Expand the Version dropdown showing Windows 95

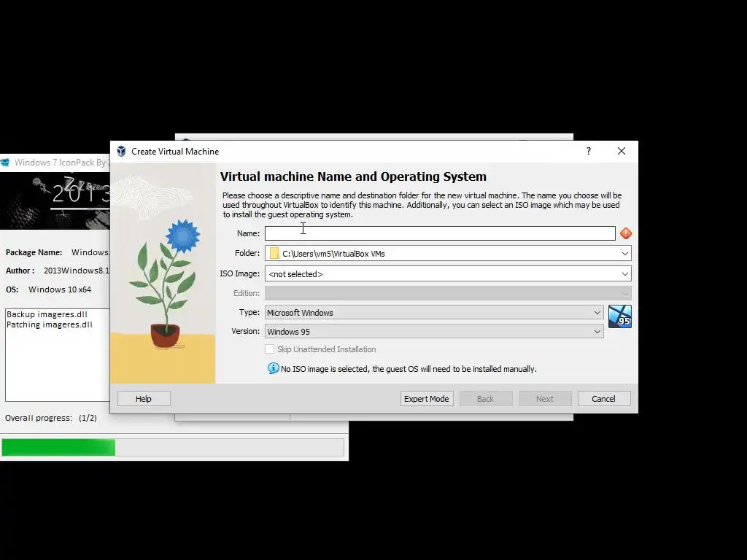point(434,332)
